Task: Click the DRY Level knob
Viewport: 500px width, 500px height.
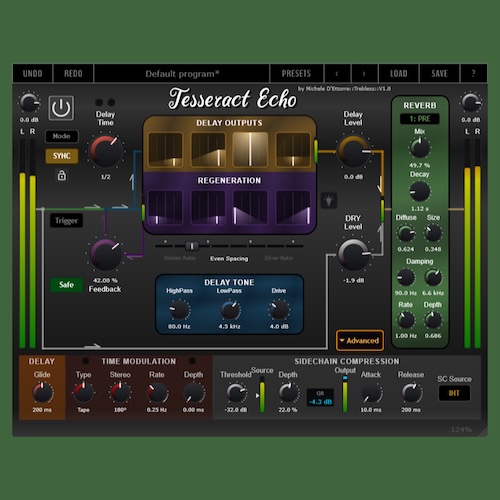Action: 353,255
